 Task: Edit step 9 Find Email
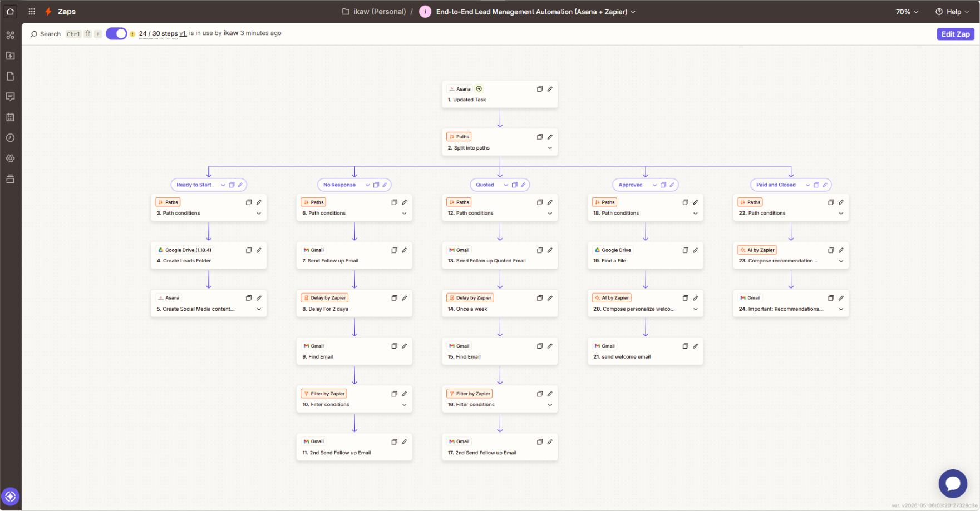point(405,346)
